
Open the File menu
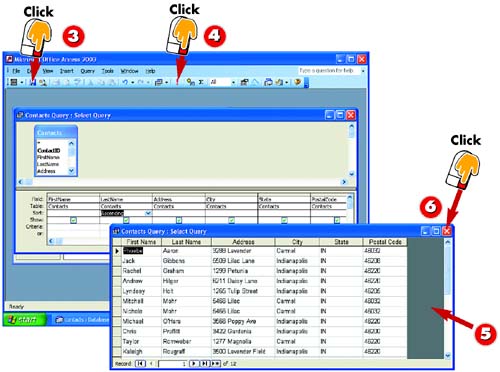16,71
